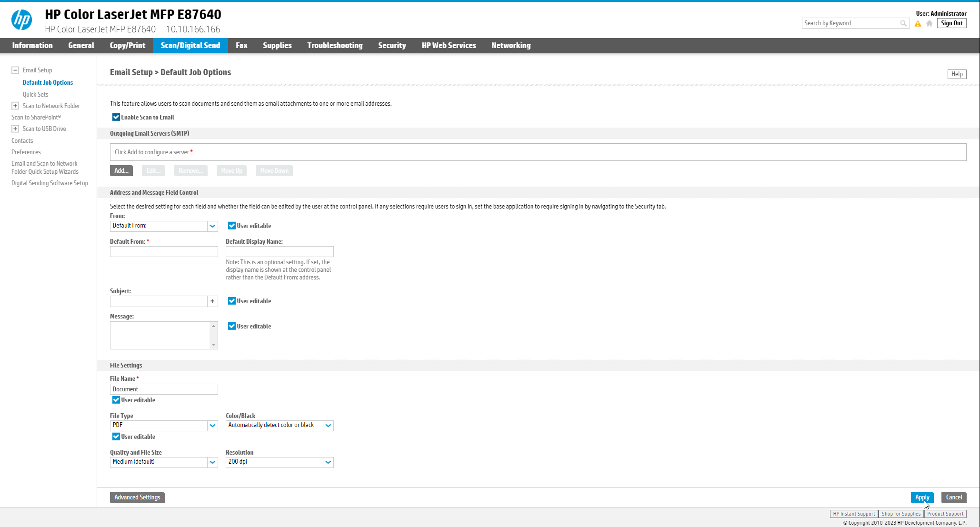
Task: Open the warning alert triangle icon
Action: pyautogui.click(x=918, y=23)
